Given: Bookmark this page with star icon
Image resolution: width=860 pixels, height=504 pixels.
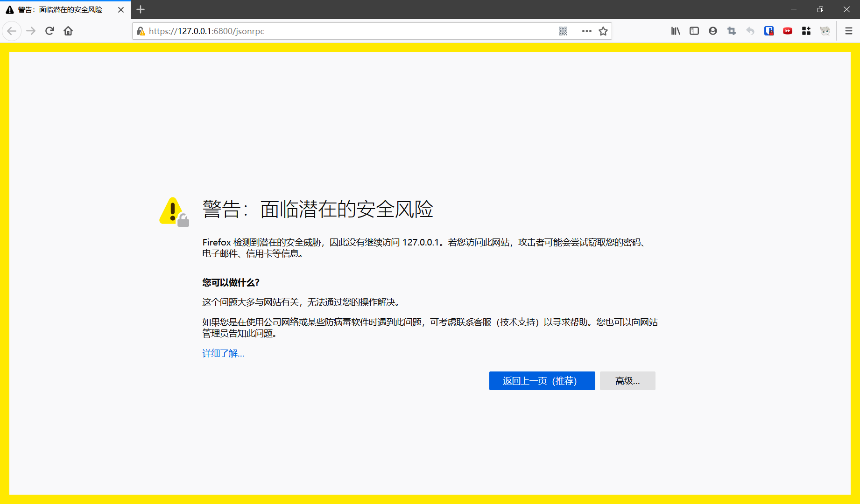Looking at the screenshot, I should click(603, 31).
